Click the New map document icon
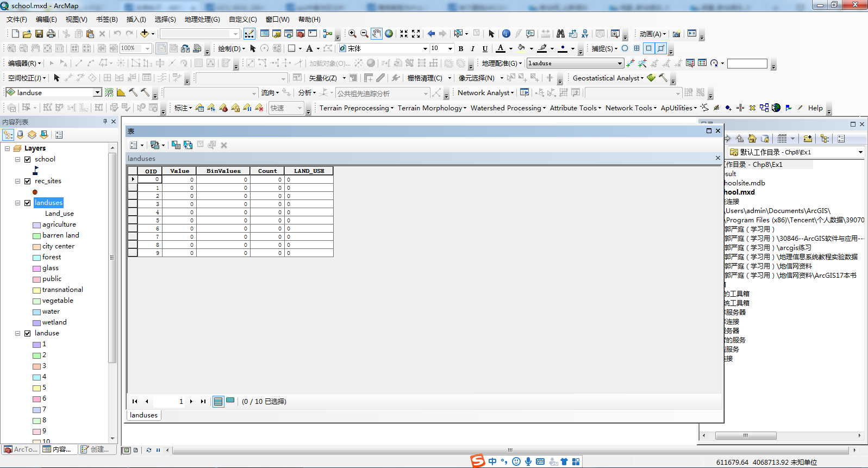The height and width of the screenshot is (468, 868). 15,34
